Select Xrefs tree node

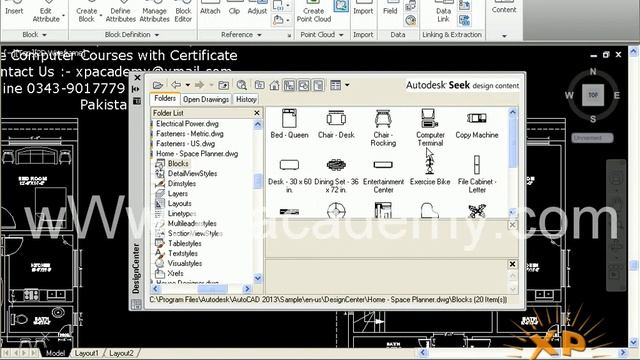(175, 273)
